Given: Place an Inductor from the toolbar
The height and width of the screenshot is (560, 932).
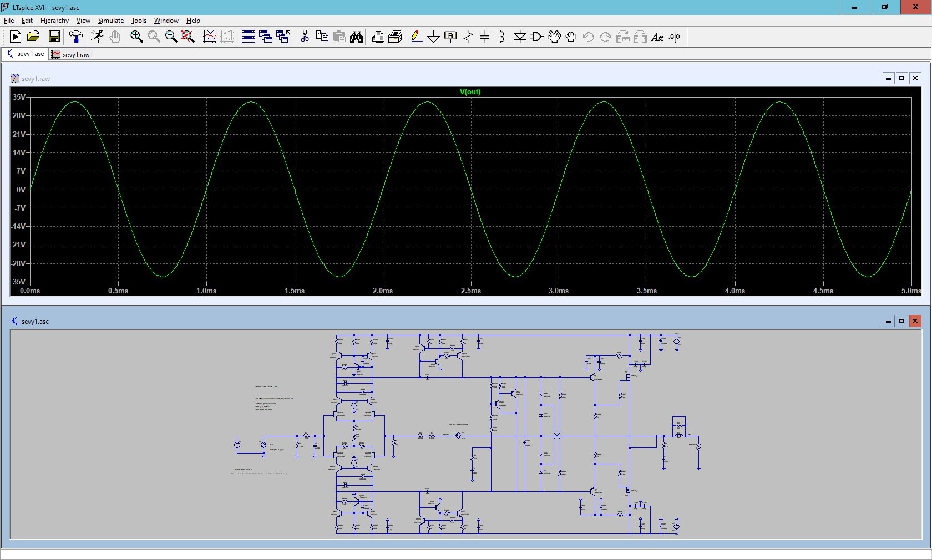Looking at the screenshot, I should click(502, 37).
